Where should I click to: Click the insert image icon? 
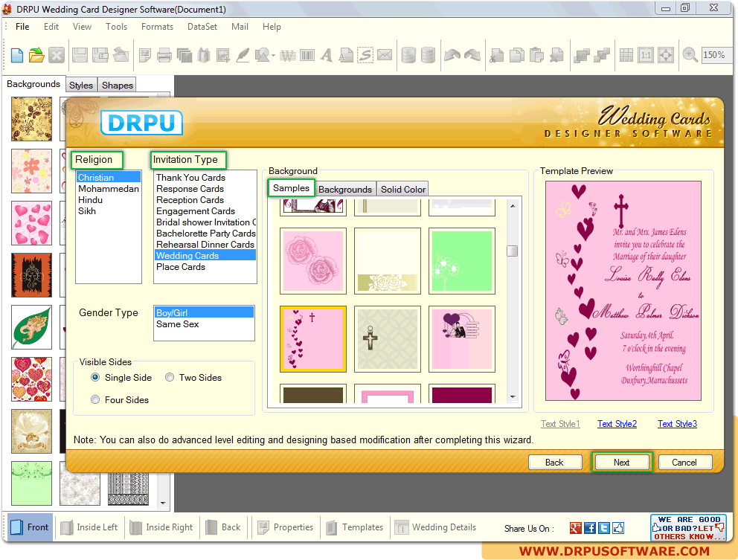pyautogui.click(x=222, y=56)
